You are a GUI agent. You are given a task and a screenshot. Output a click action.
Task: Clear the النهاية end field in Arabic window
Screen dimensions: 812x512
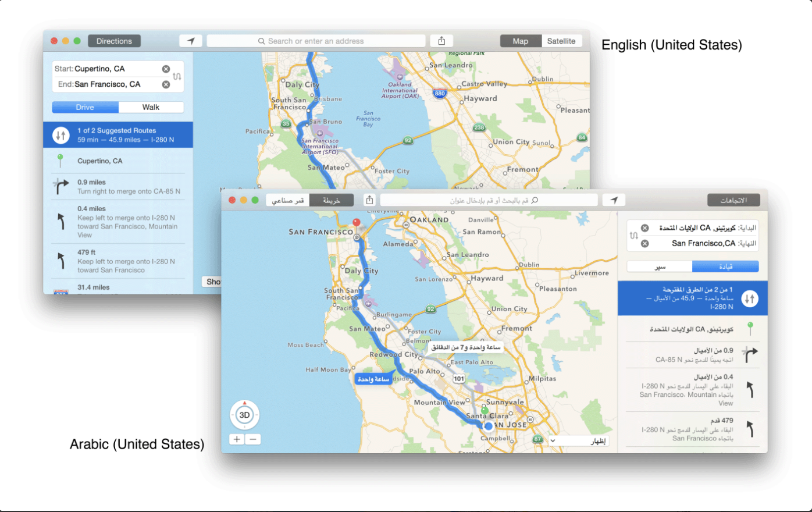click(x=644, y=243)
